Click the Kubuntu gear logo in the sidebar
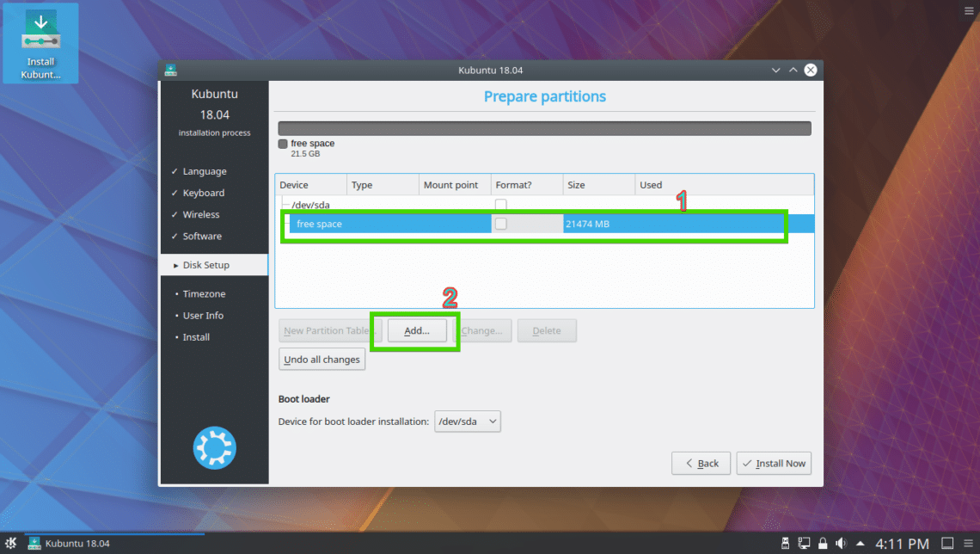Image resolution: width=980 pixels, height=554 pixels. pos(214,447)
